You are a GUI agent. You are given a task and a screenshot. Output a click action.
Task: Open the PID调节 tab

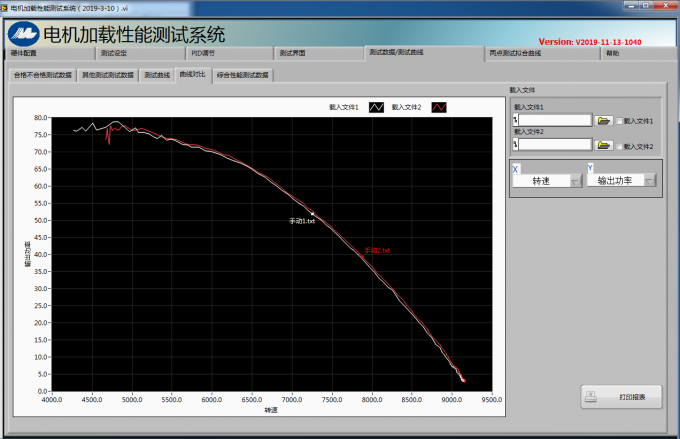click(x=203, y=53)
